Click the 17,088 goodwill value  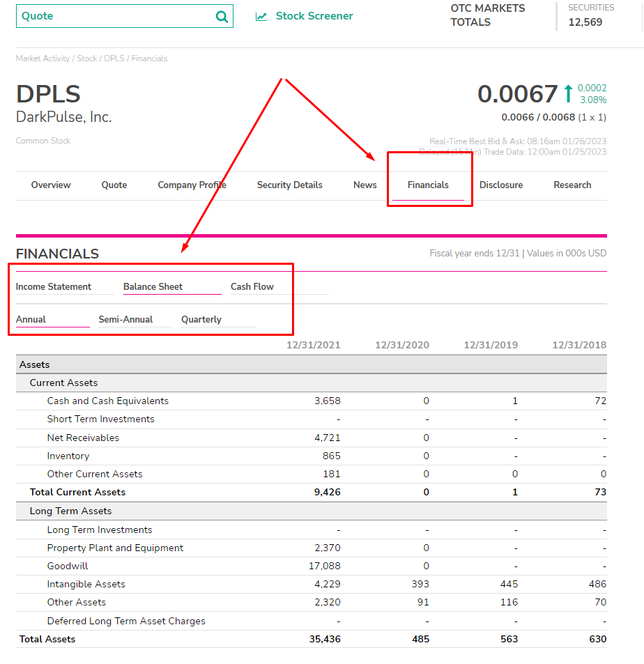pos(325,566)
